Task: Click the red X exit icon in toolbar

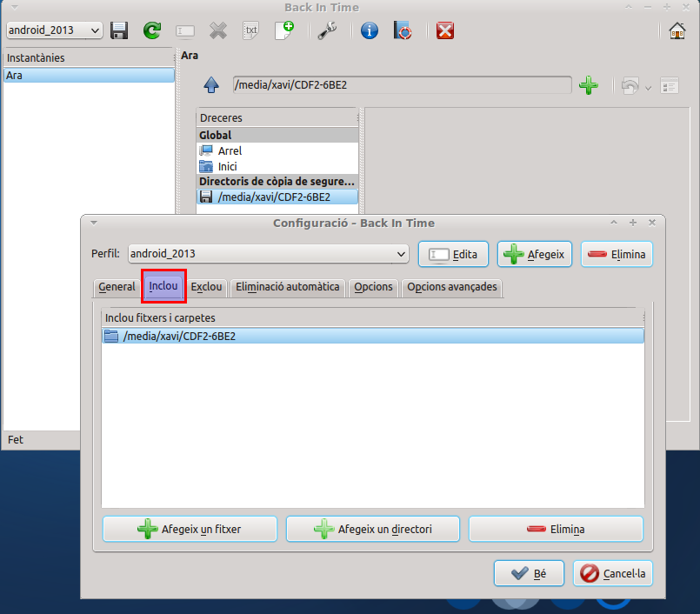Action: 445,30
